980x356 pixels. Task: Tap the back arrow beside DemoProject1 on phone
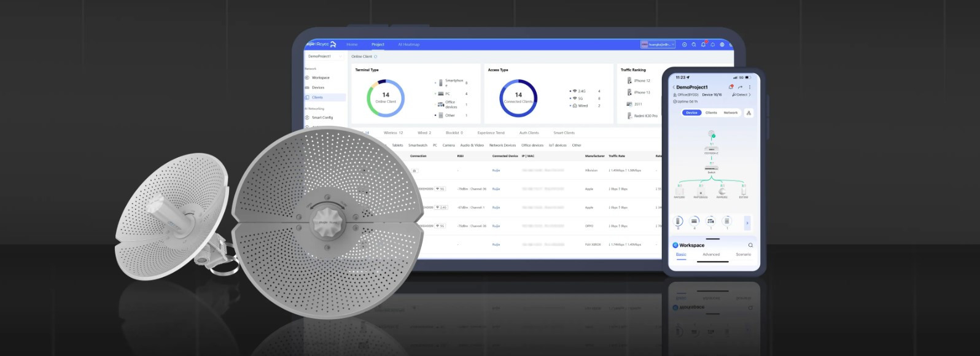point(674,87)
